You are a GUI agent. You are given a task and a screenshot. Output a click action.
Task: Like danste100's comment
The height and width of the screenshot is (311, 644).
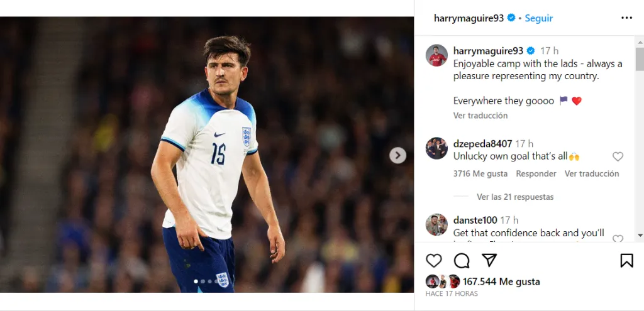coord(618,238)
